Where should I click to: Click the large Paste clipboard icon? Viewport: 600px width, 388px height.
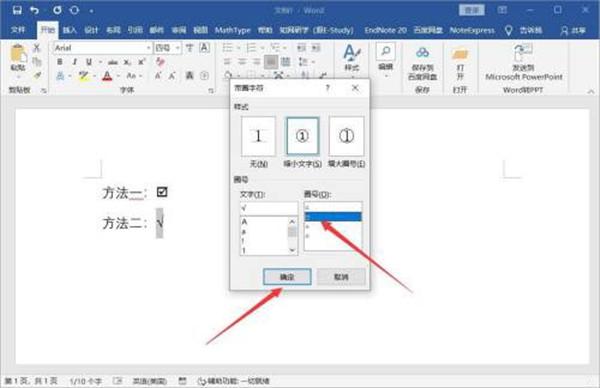click(18, 54)
